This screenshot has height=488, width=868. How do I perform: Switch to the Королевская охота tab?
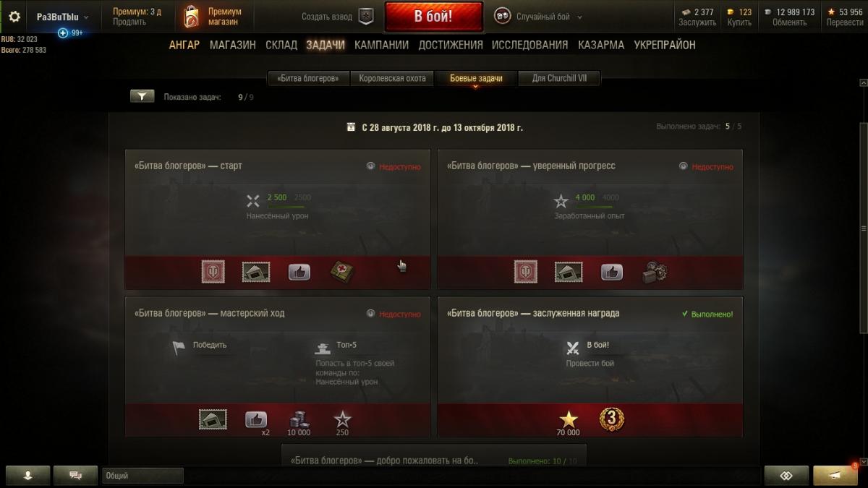[x=393, y=78]
